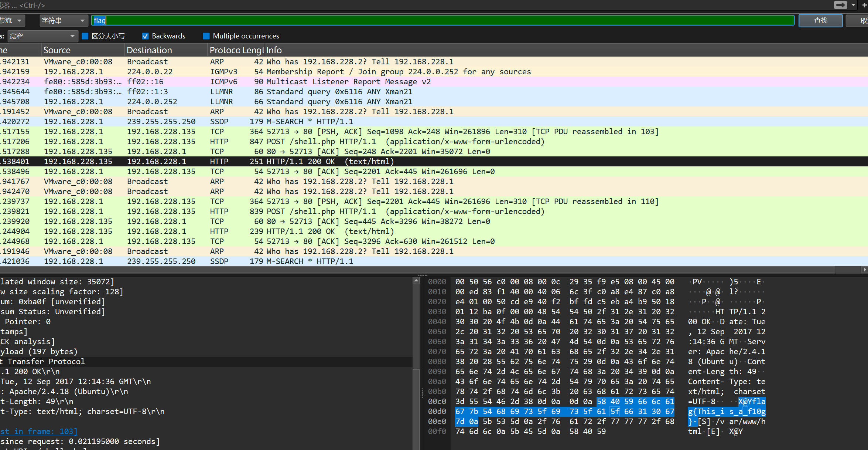868x450 pixels.
Task: Uncheck the Backwards checkbox
Action: pos(145,36)
